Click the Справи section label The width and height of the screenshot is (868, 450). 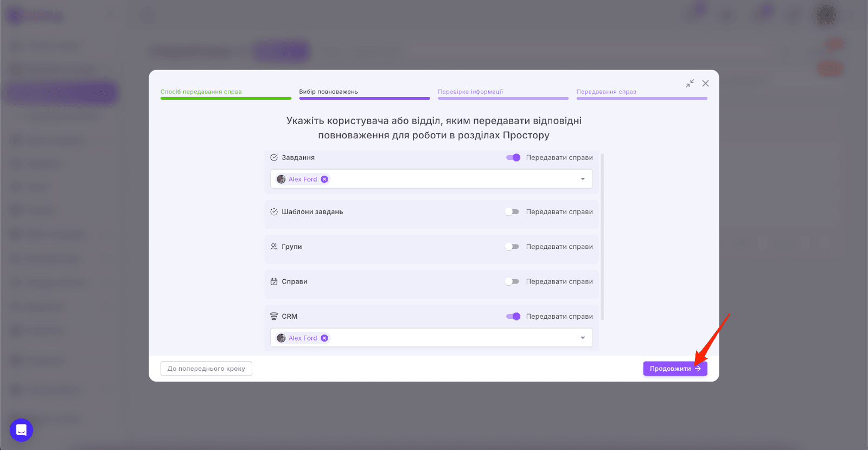pyautogui.click(x=295, y=281)
